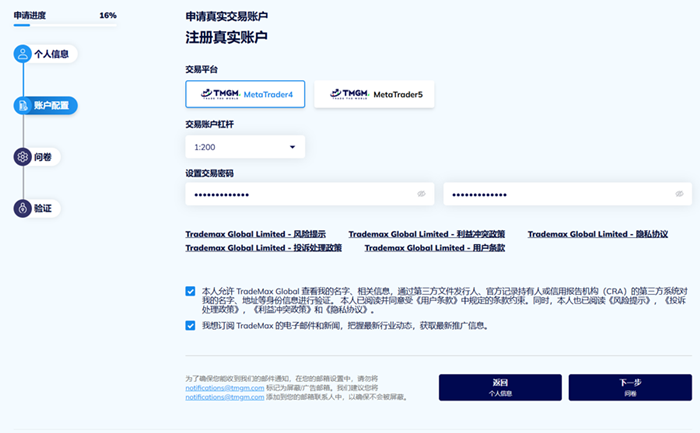Select the 账户配置 step

pyautogui.click(x=45, y=105)
